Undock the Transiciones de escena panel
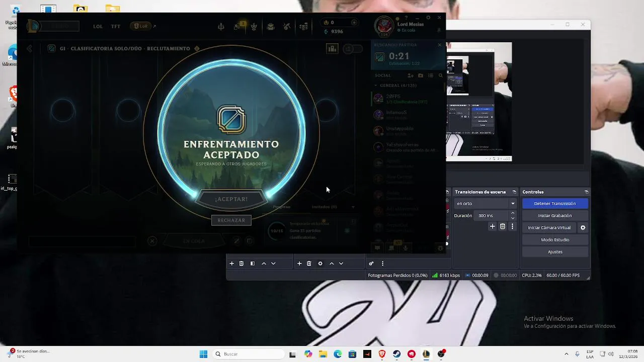Screen dimensions: 644x362 [514, 192]
